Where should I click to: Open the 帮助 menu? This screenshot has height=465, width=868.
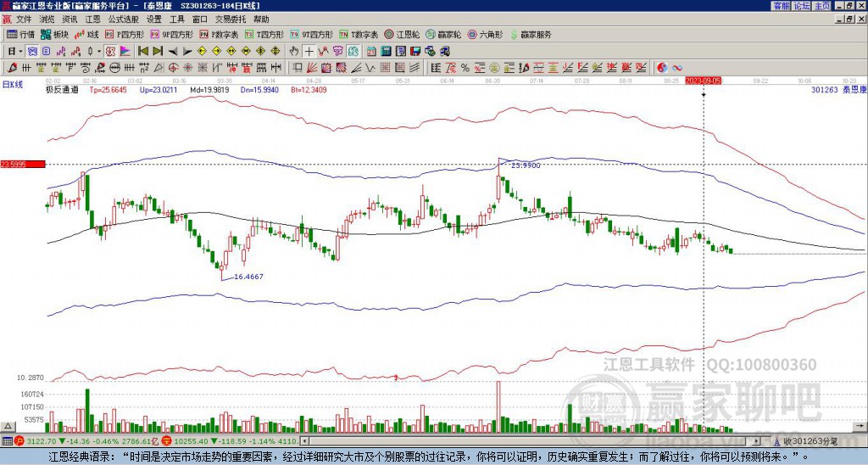261,20
